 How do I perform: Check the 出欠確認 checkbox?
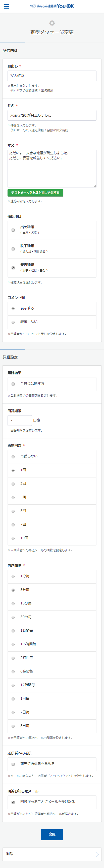tap(13, 230)
